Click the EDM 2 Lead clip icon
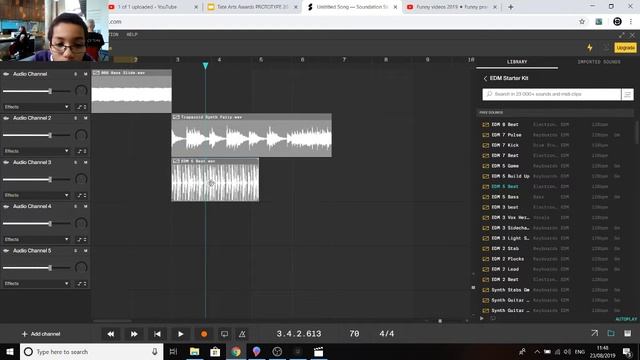This screenshot has height=360, width=640. pos(486,269)
